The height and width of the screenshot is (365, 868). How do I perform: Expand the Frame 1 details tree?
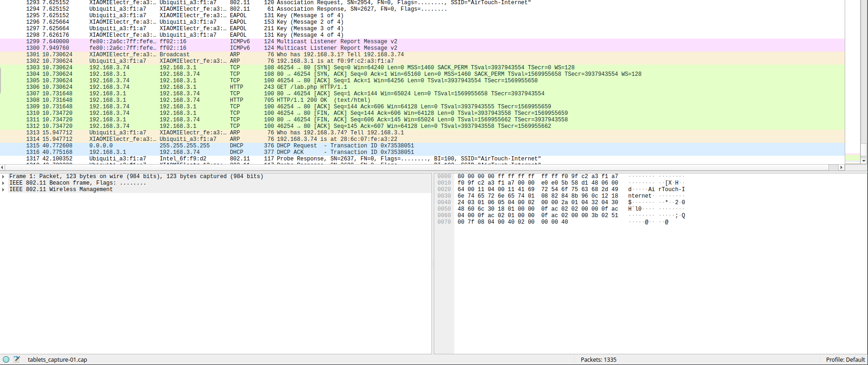(x=3, y=177)
